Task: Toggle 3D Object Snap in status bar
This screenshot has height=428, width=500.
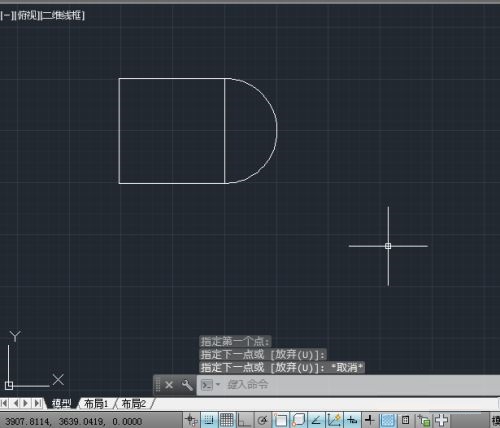Action: pos(298,420)
